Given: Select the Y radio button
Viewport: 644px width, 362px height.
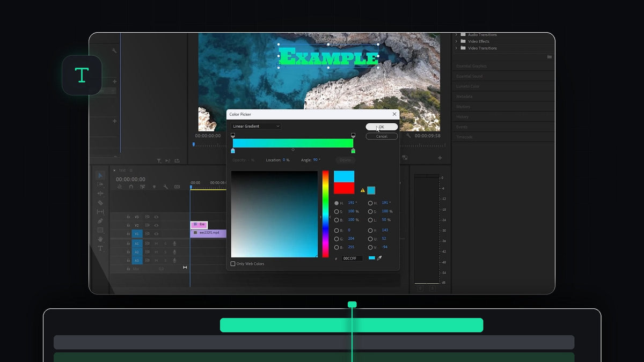Looking at the screenshot, I should (x=370, y=231).
